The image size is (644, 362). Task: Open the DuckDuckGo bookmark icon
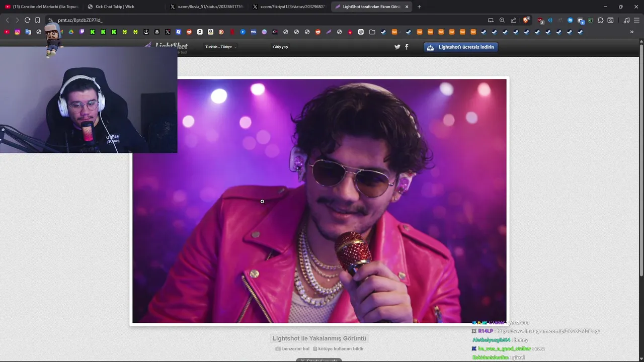[221, 32]
